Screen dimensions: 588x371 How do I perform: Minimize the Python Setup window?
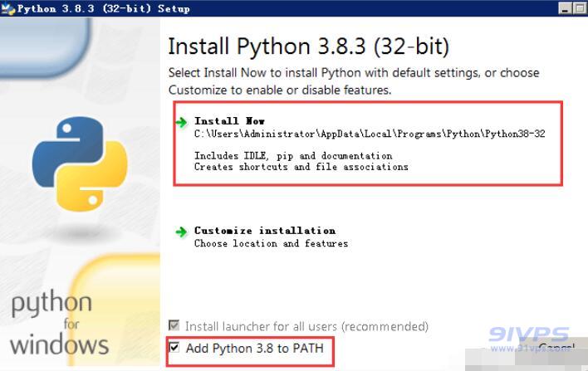point(565,8)
